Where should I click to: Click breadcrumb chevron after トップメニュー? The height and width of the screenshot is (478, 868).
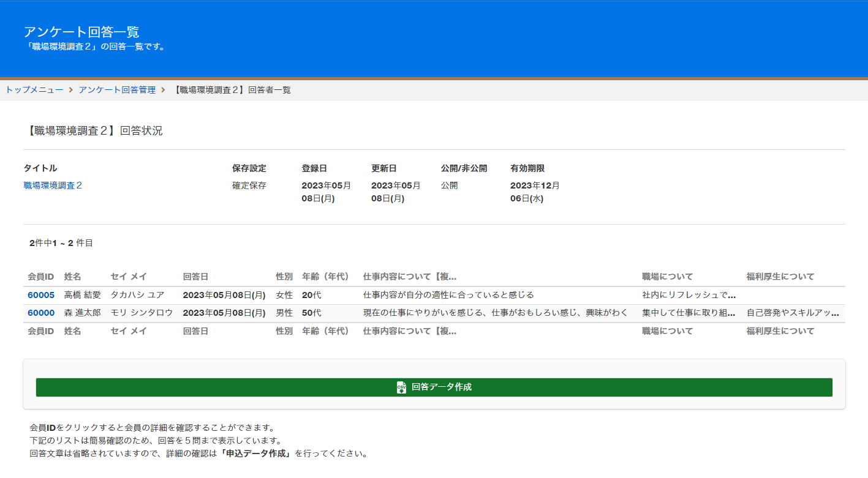pos(71,90)
